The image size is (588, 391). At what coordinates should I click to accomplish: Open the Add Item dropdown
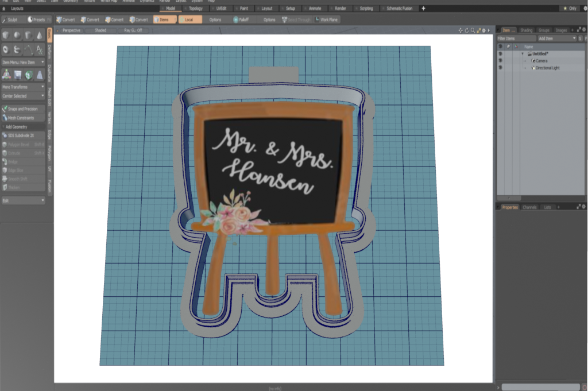(x=556, y=38)
